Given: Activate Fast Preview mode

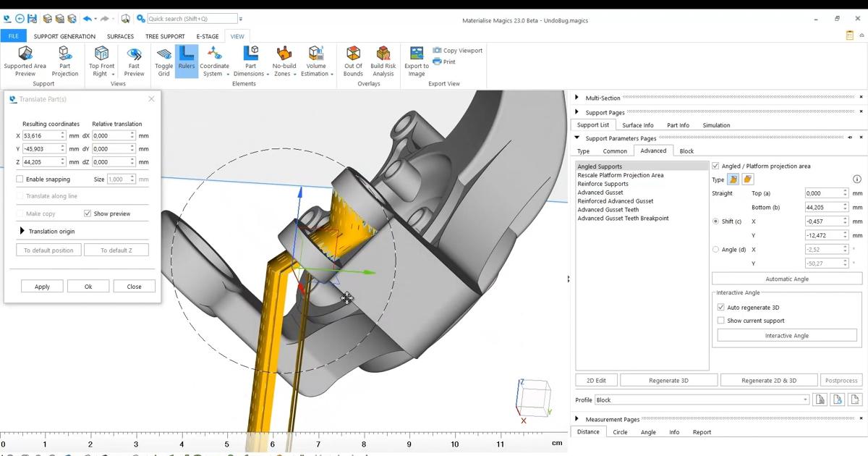Looking at the screenshot, I should [134, 62].
